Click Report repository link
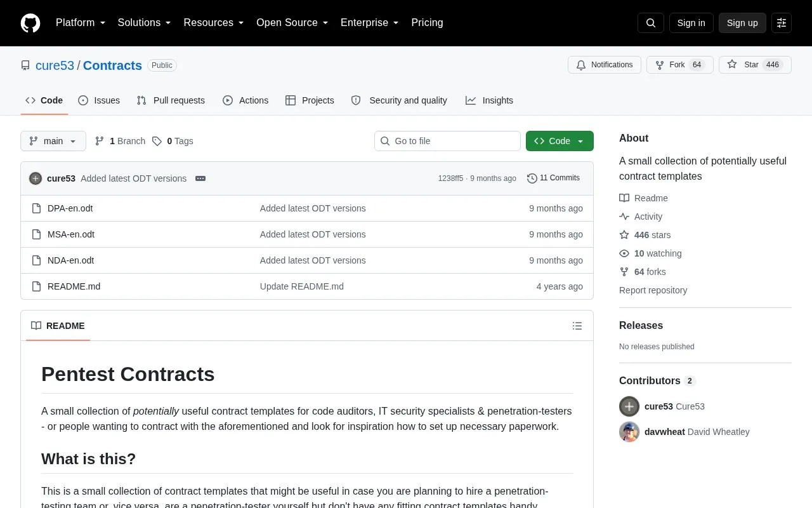 coord(653,290)
